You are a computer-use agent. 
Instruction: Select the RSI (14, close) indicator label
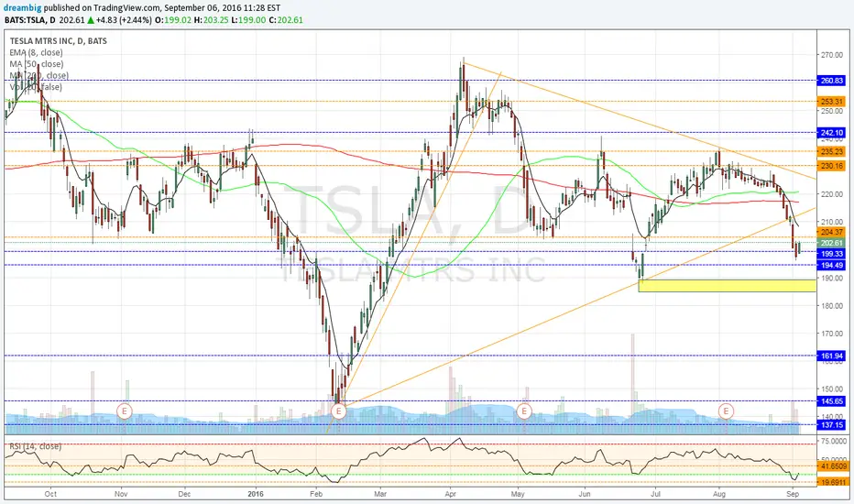[35, 446]
